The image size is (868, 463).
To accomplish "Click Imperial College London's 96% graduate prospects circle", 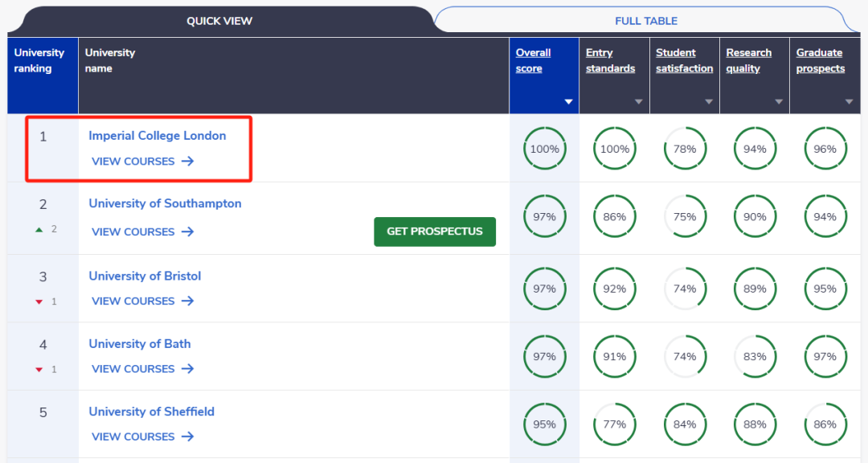I will click(825, 149).
